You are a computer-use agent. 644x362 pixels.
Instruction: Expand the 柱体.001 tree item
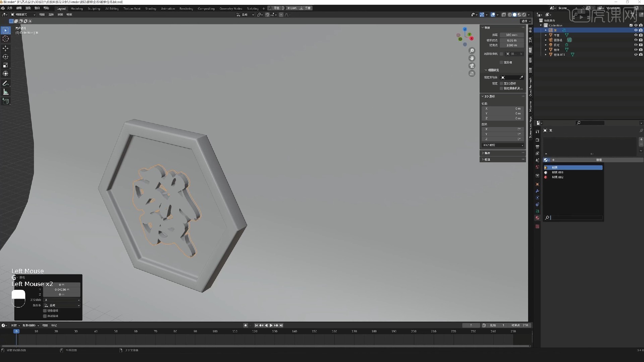(546, 55)
